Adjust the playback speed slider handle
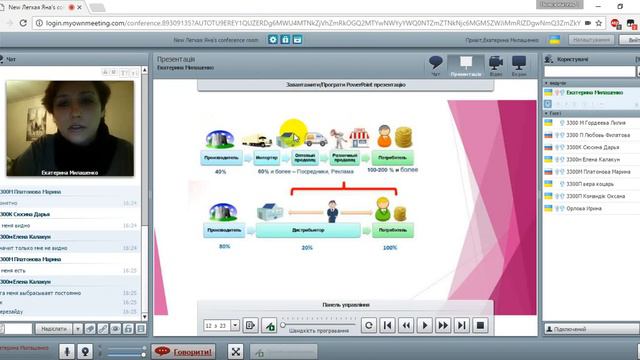This screenshot has width=640, height=360. [x=283, y=325]
